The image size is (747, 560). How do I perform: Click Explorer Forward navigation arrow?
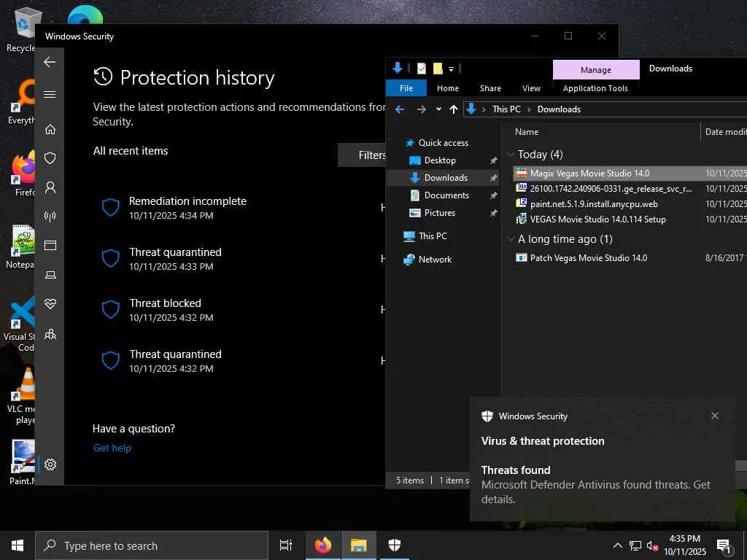[421, 109]
